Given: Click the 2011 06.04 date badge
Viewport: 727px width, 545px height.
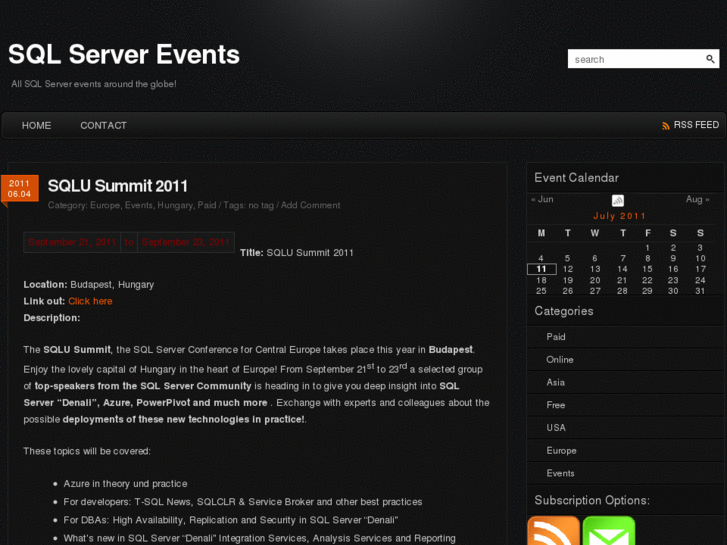Looking at the screenshot, I should 19,189.
